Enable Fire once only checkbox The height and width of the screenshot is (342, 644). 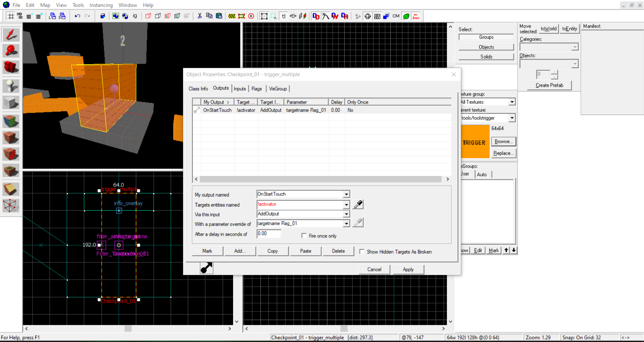(304, 236)
